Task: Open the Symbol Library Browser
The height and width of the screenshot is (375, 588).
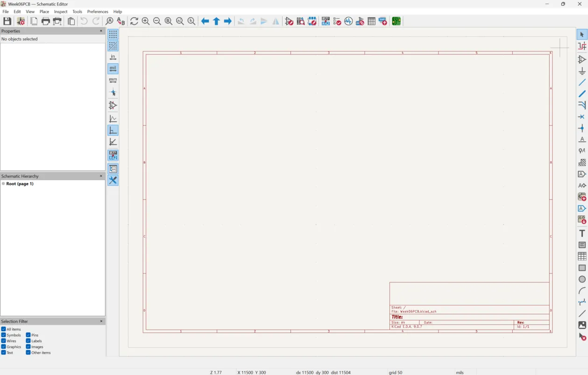Action: pyautogui.click(x=301, y=21)
